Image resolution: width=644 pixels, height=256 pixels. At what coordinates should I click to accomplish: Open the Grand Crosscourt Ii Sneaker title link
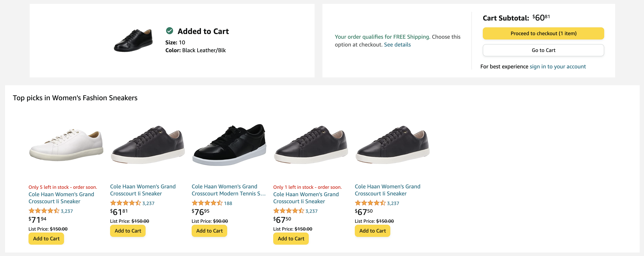click(143, 190)
